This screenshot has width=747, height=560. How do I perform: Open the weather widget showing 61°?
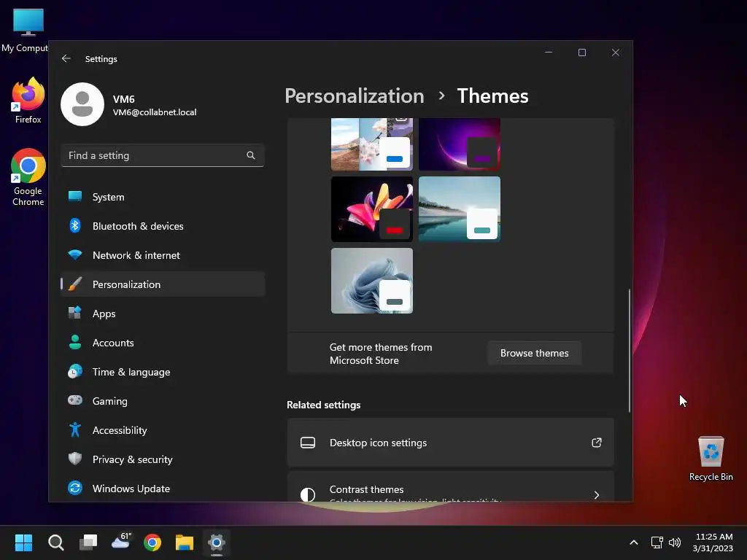click(120, 542)
